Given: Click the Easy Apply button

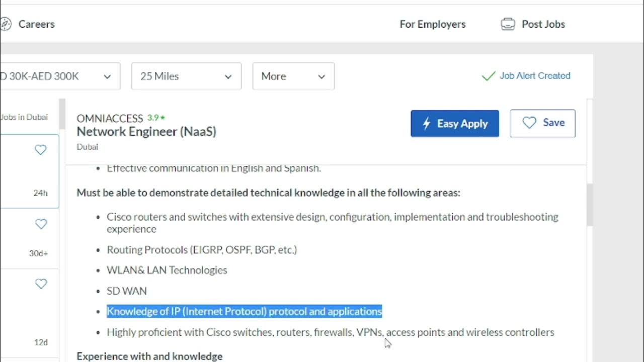Looking at the screenshot, I should tap(455, 124).
